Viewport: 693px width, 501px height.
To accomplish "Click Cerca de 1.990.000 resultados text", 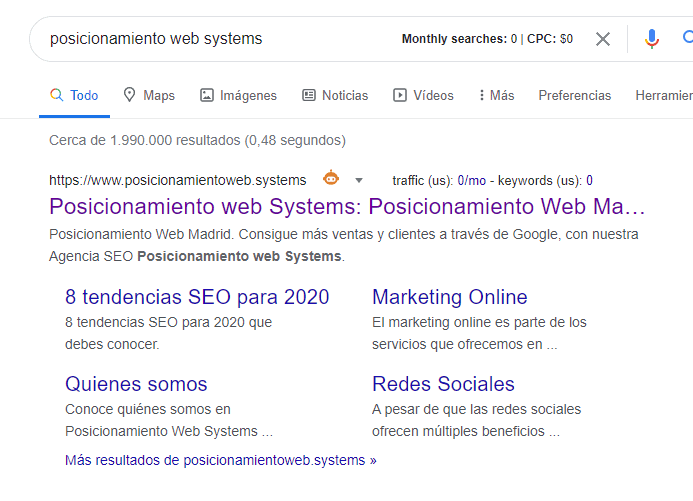I will [x=197, y=140].
